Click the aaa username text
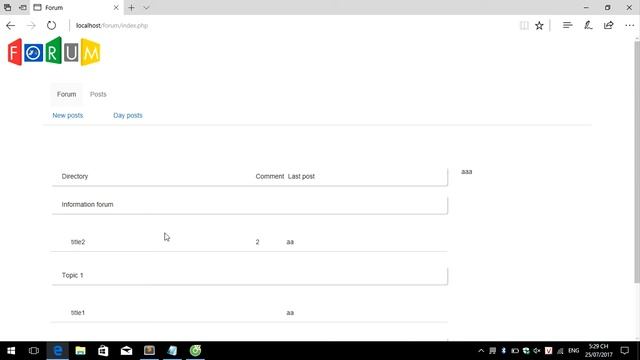This screenshot has height=360, width=640. [x=467, y=172]
